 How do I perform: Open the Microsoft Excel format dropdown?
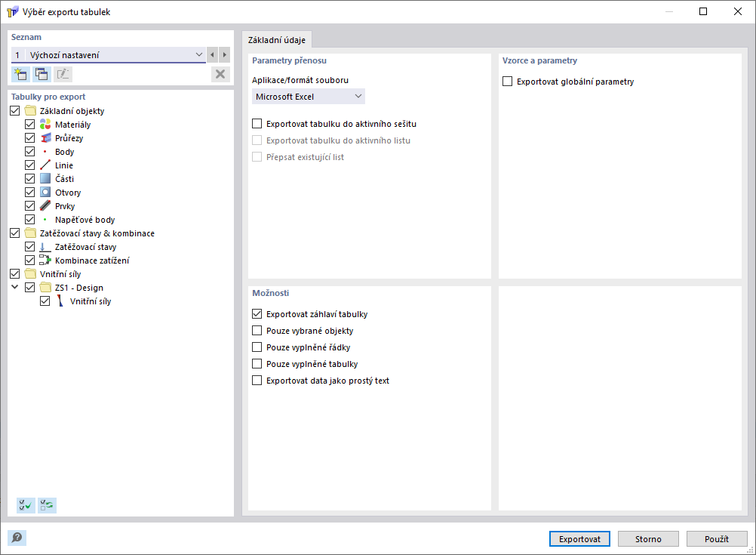[308, 97]
